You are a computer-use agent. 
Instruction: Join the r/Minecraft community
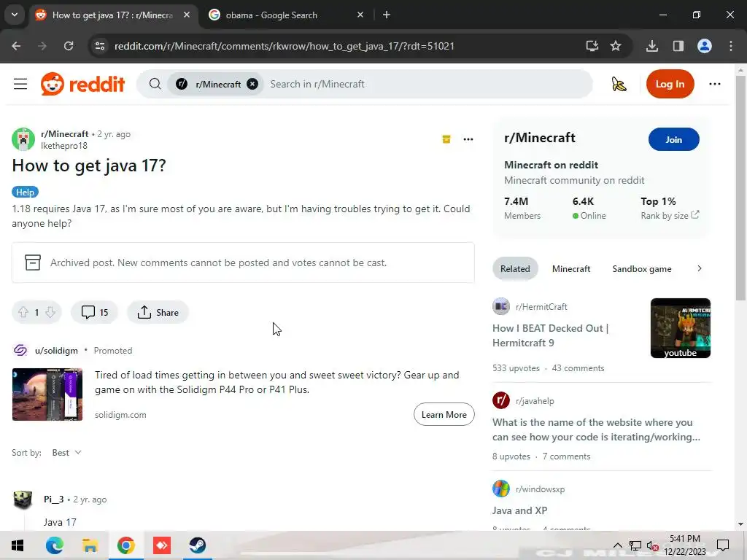click(x=673, y=139)
